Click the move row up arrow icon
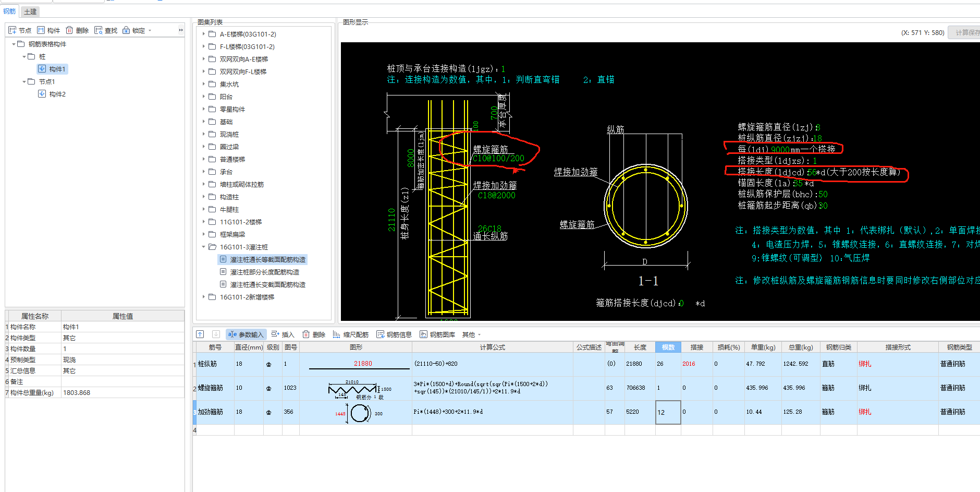This screenshot has height=492, width=980. click(x=200, y=334)
